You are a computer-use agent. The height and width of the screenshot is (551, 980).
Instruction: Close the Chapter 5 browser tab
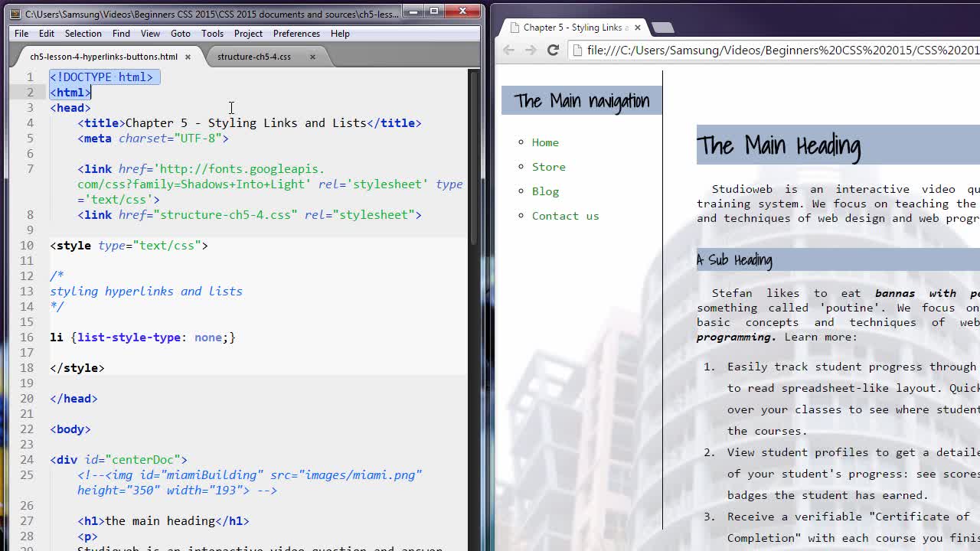tap(637, 28)
